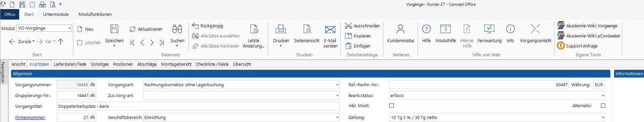Enable the Alternativ checkbox
This screenshot has height=122, width=644.
pos(603,105)
